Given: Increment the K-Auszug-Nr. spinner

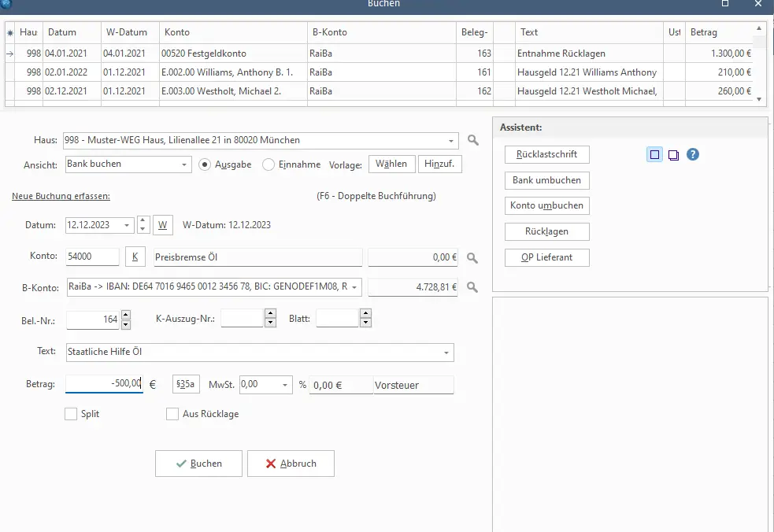Looking at the screenshot, I should (270, 313).
